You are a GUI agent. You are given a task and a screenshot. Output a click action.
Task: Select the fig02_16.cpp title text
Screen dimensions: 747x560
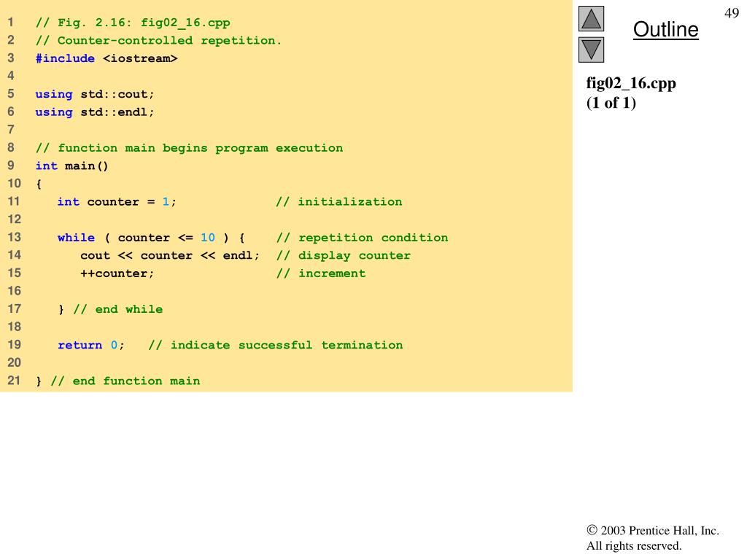click(x=631, y=83)
